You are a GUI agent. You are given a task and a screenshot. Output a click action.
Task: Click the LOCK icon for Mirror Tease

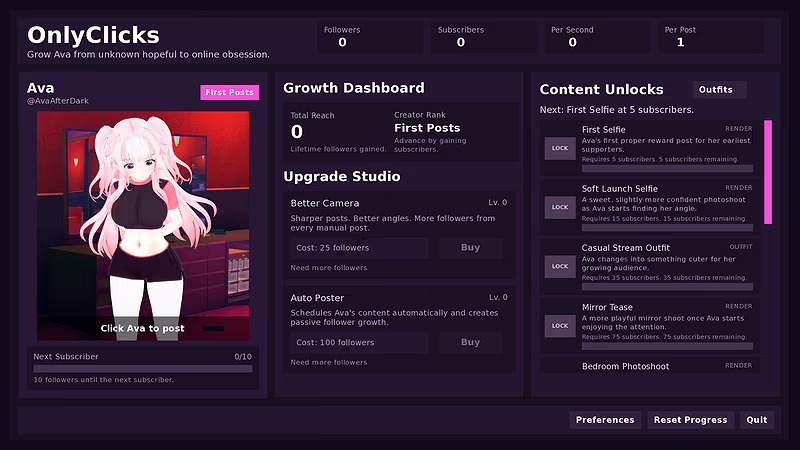pos(560,326)
